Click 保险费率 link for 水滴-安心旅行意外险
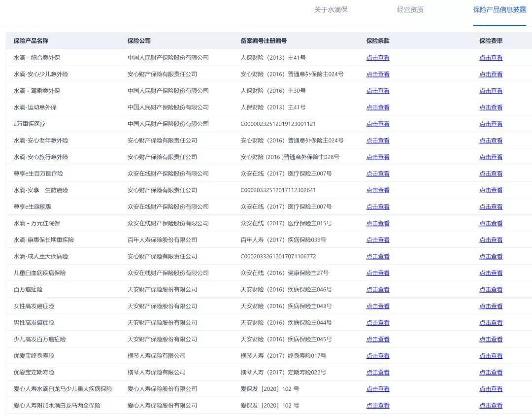The width and height of the screenshot is (532, 416). [x=491, y=157]
